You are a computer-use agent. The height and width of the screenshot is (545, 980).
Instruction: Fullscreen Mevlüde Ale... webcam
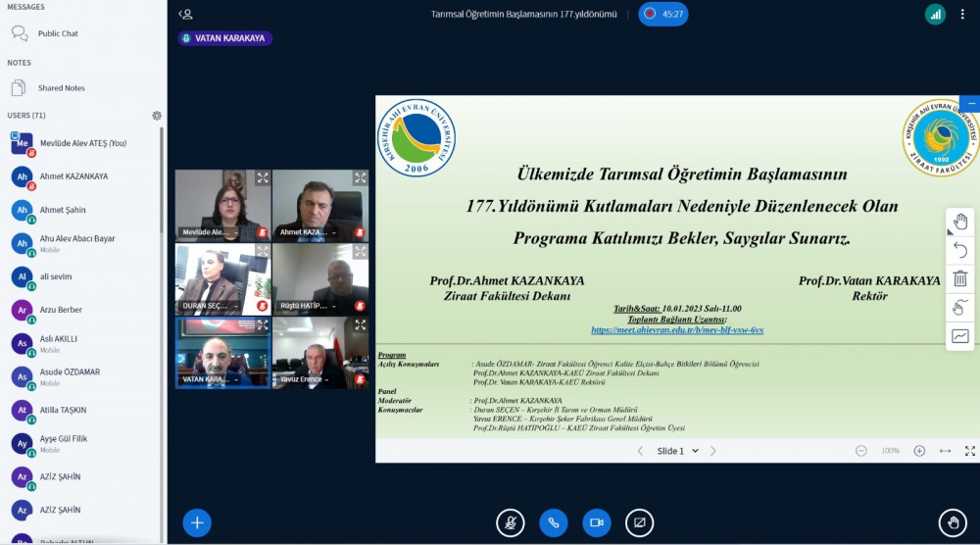(263, 178)
